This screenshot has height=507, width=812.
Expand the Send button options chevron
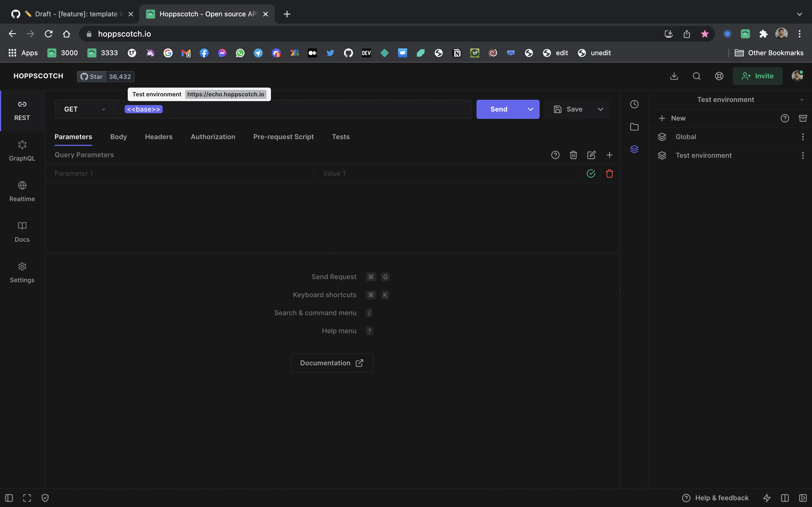[531, 109]
